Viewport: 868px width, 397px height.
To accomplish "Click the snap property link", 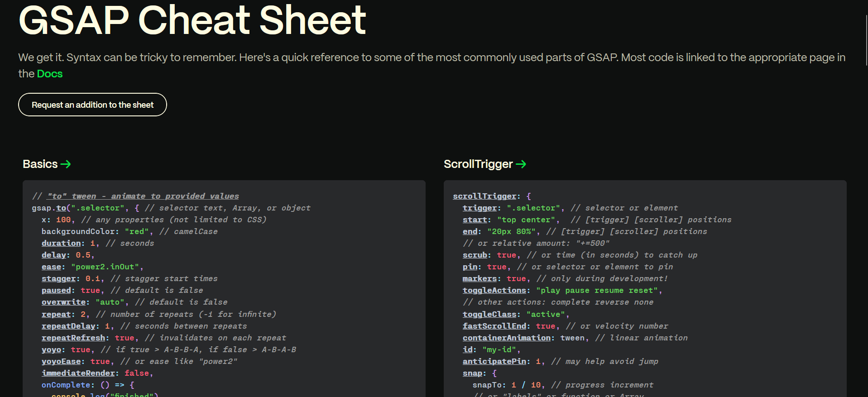I will point(472,373).
